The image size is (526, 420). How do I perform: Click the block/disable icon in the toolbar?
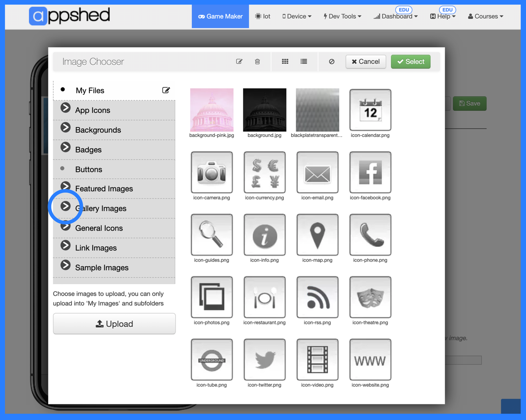coord(332,61)
